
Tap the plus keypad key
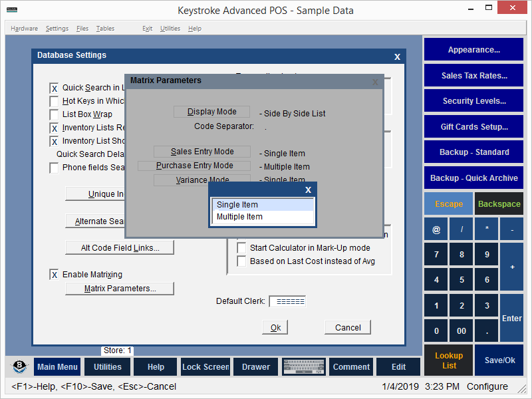pos(512,267)
